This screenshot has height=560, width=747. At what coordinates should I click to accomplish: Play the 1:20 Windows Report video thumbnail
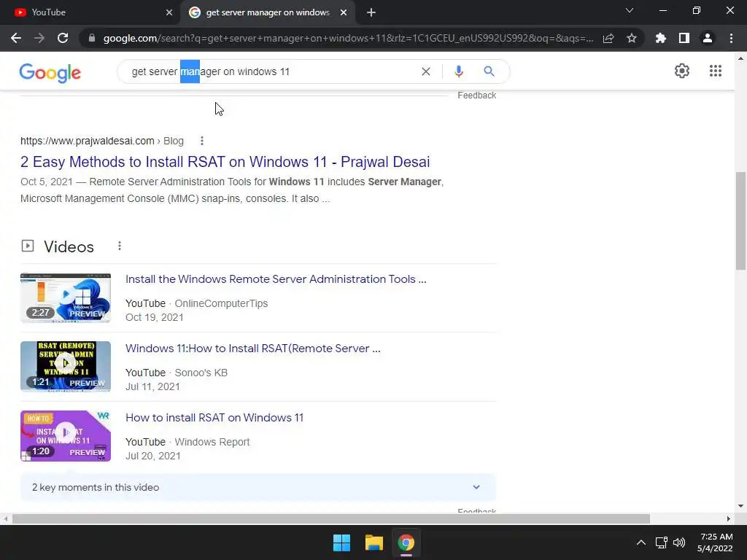click(x=66, y=436)
